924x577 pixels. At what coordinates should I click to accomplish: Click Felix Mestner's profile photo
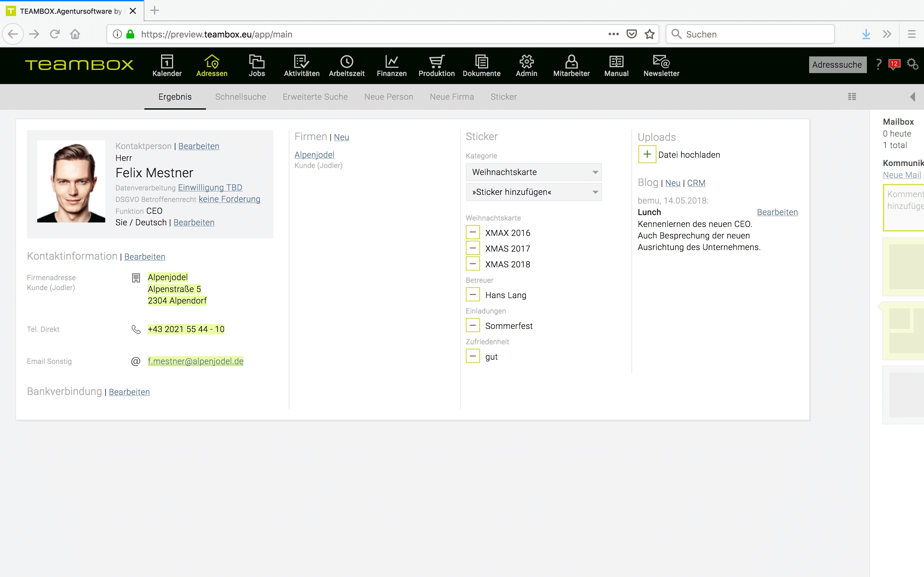click(x=71, y=181)
